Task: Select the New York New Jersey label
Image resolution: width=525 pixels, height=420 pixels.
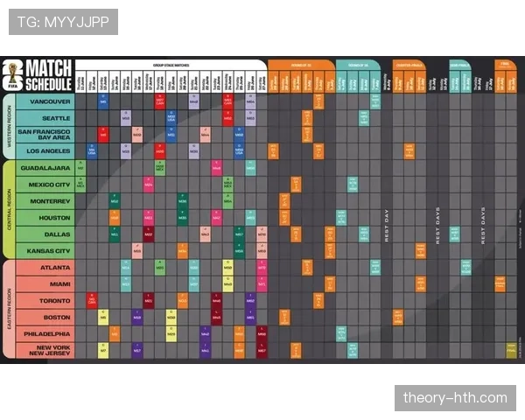Action: [x=45, y=350]
